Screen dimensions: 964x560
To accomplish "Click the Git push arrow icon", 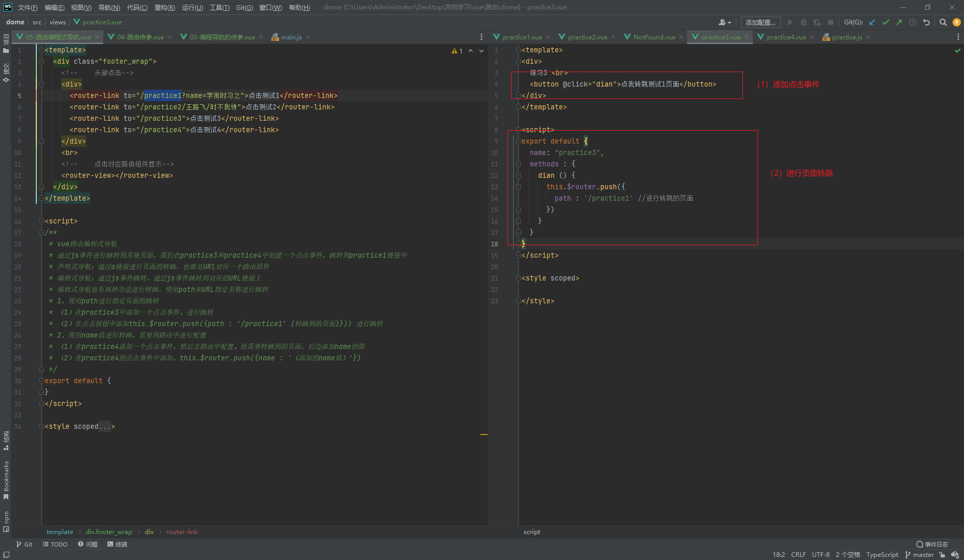I will 899,22.
